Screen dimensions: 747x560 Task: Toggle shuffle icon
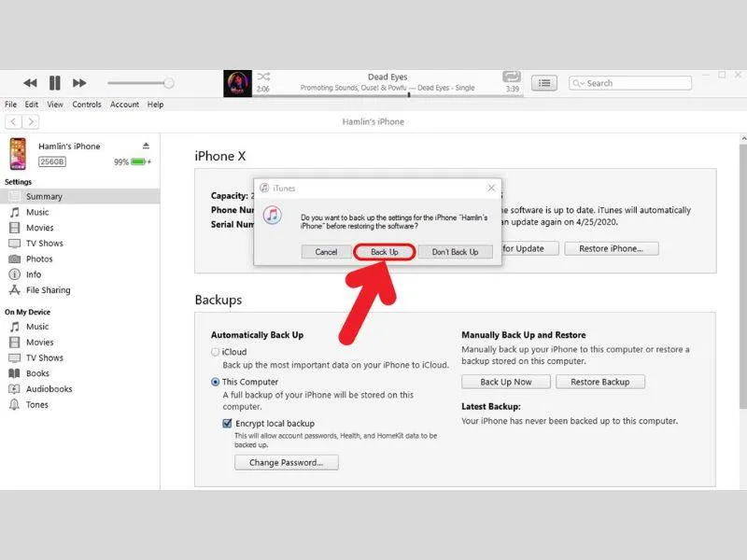263,77
